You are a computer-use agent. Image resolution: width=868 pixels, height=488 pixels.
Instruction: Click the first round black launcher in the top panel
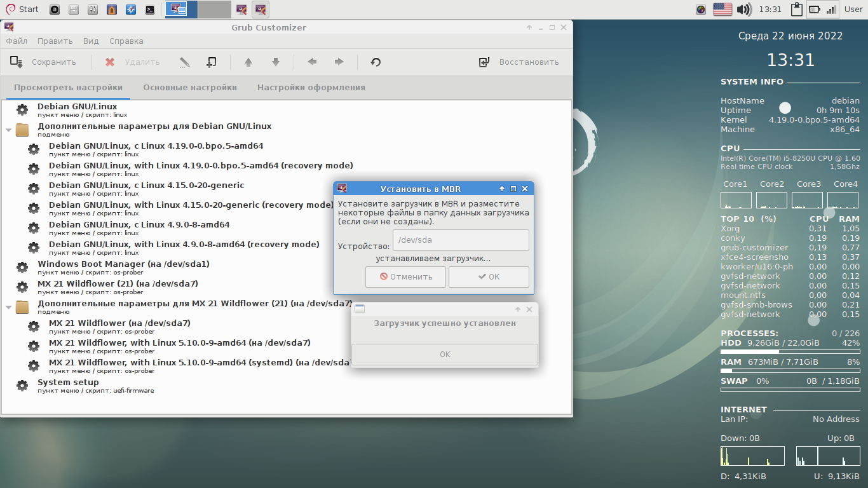point(55,10)
